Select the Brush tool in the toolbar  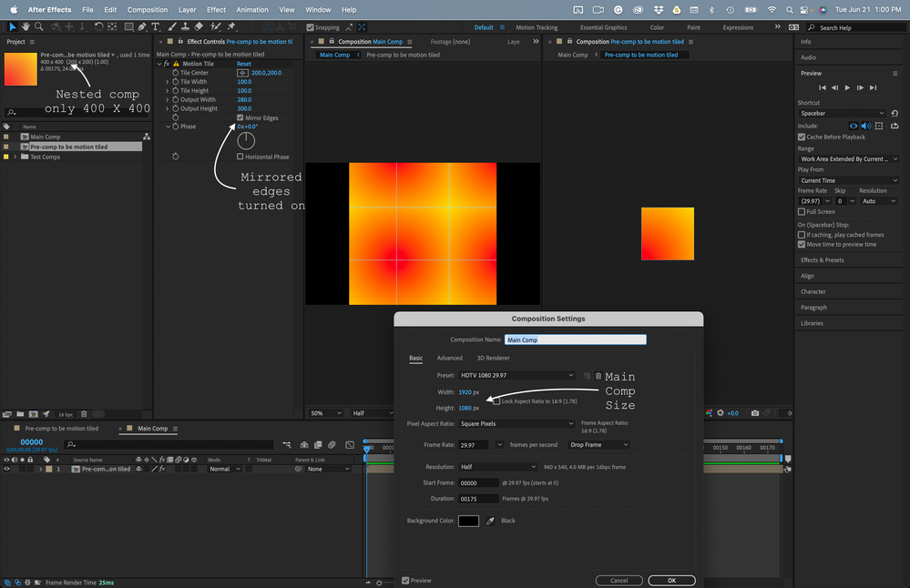(x=171, y=27)
